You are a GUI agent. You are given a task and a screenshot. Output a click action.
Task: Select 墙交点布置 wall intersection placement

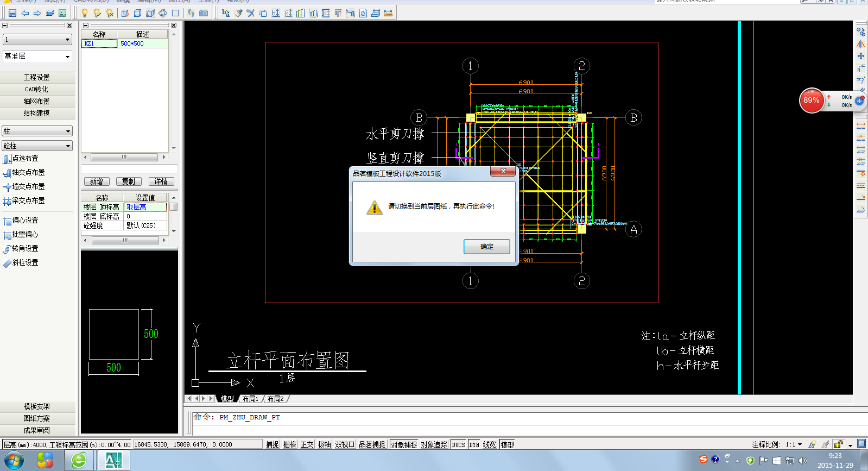pyautogui.click(x=24, y=187)
